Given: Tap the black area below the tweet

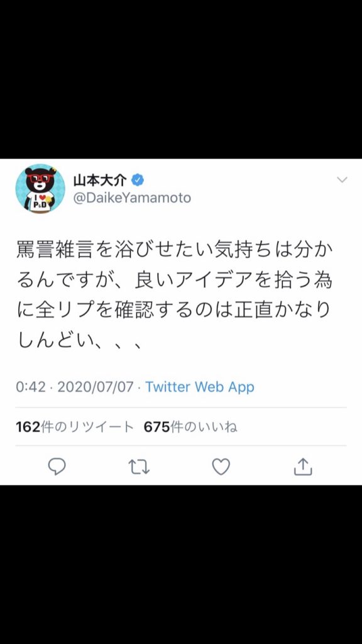Looking at the screenshot, I should [x=181, y=564].
